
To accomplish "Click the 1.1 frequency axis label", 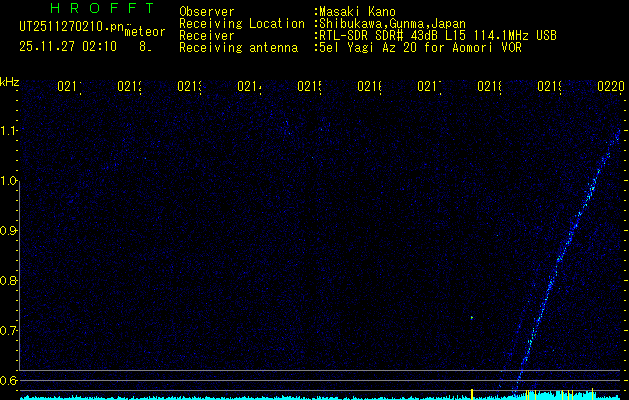I will 8,131.
